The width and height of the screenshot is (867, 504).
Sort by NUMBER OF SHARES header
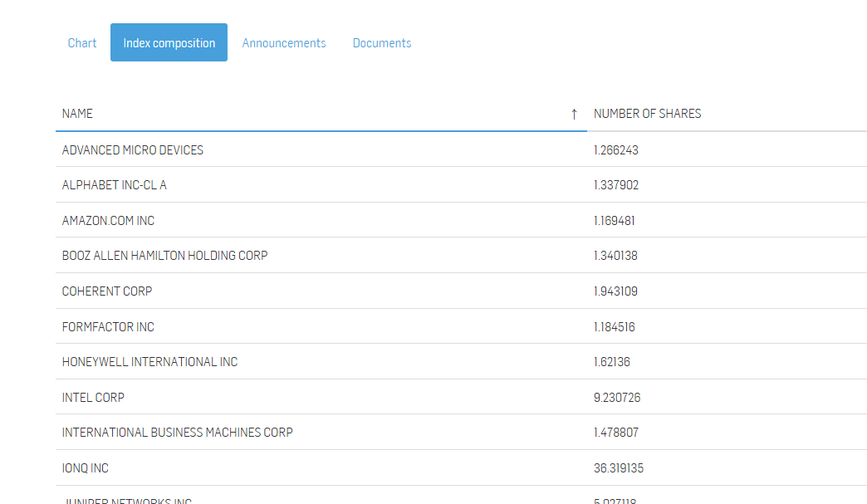(x=647, y=114)
